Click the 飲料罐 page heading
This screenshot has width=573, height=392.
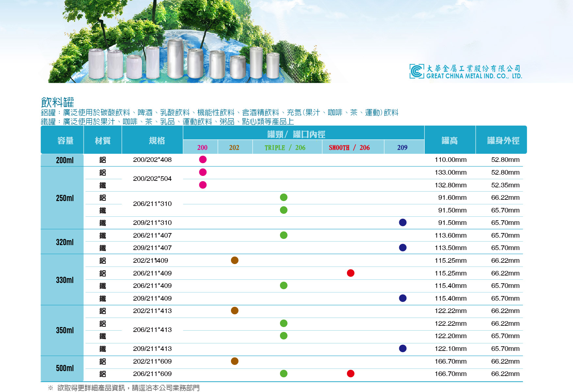pyautogui.click(x=57, y=102)
